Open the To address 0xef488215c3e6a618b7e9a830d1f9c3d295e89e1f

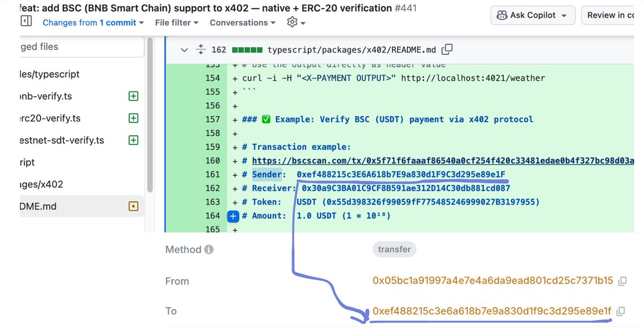(492, 311)
